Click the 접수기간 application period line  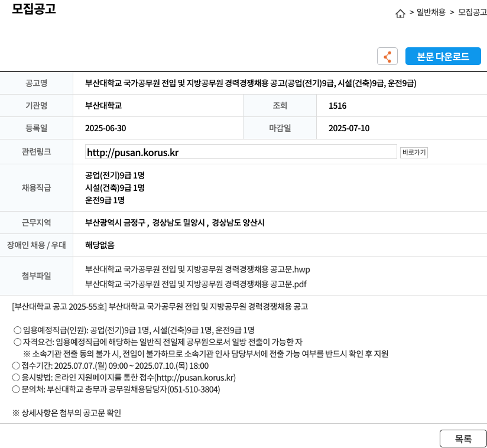[111, 366]
